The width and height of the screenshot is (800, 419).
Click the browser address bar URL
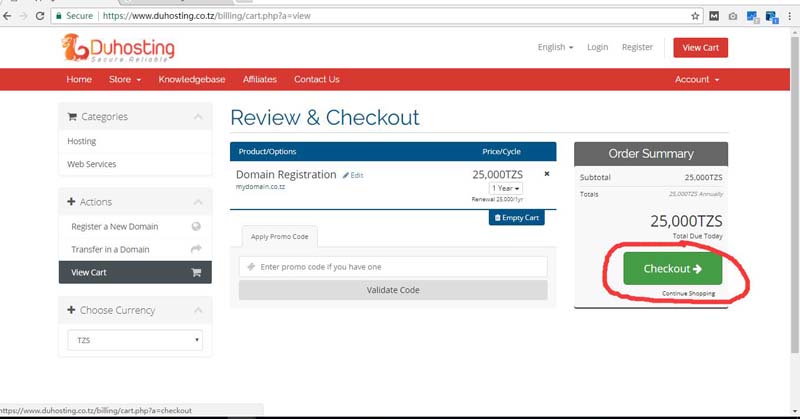tap(207, 16)
